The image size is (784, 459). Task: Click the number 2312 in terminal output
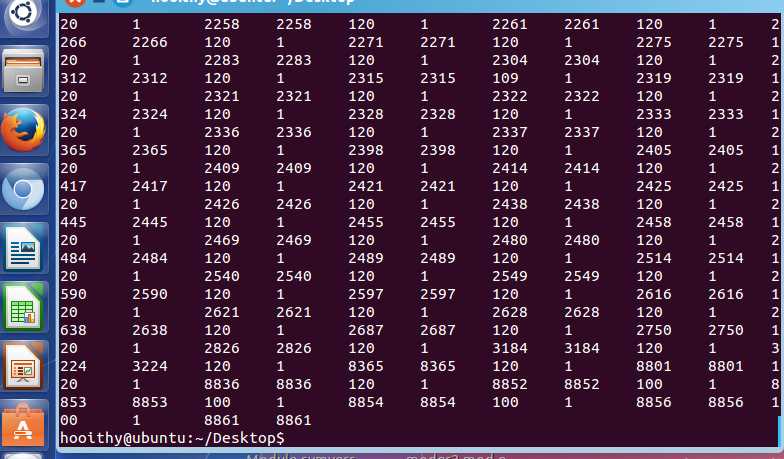tap(150, 78)
